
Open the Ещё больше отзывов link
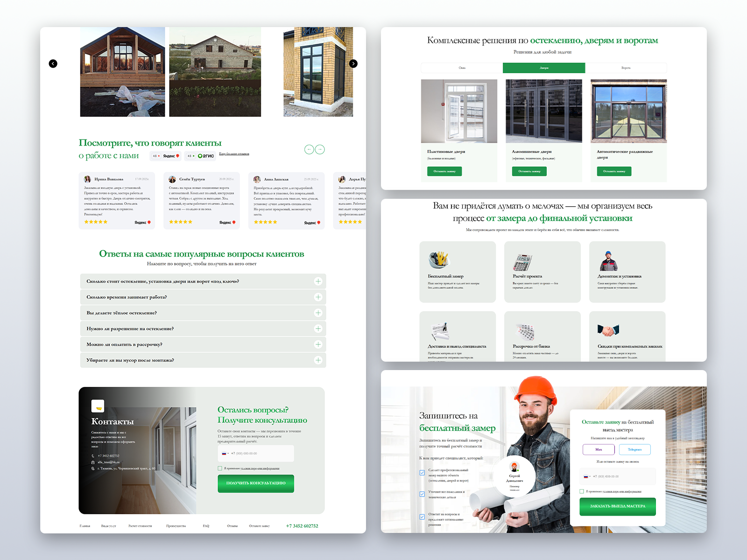(x=234, y=154)
